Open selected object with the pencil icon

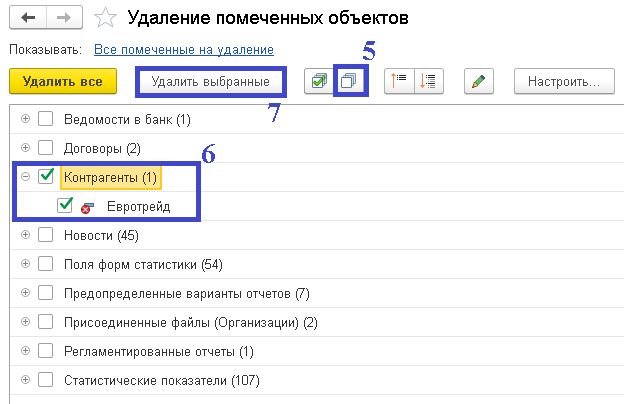(479, 81)
